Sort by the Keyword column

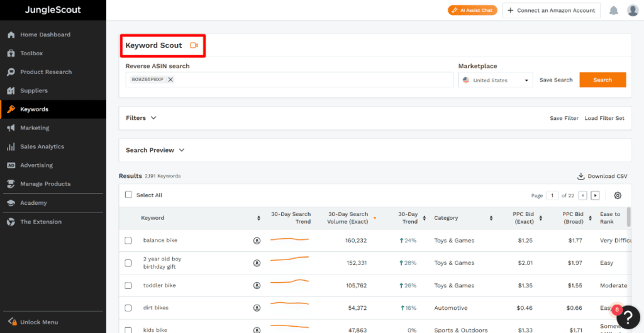pyautogui.click(x=258, y=218)
